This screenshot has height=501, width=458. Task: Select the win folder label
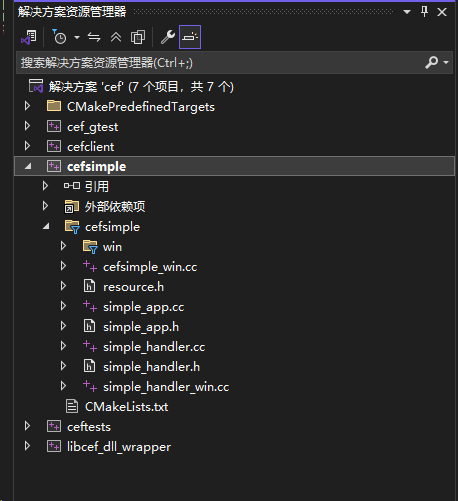point(112,247)
